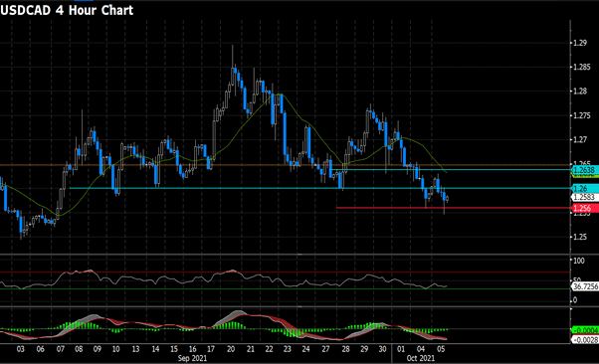
Task: Click the 1.25 price axis label
Action: pos(580,237)
